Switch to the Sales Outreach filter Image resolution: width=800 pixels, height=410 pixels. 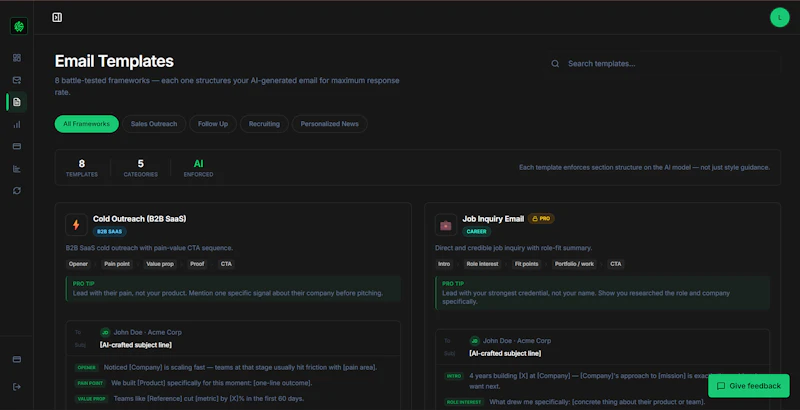154,124
